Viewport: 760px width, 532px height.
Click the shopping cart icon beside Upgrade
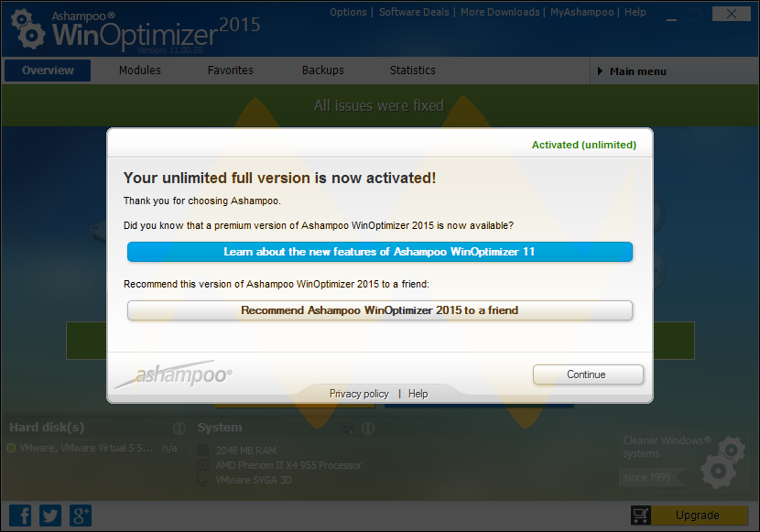(641, 515)
